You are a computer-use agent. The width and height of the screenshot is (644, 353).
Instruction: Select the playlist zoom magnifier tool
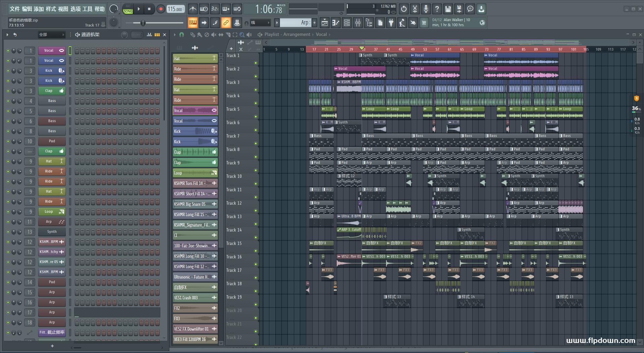click(242, 35)
